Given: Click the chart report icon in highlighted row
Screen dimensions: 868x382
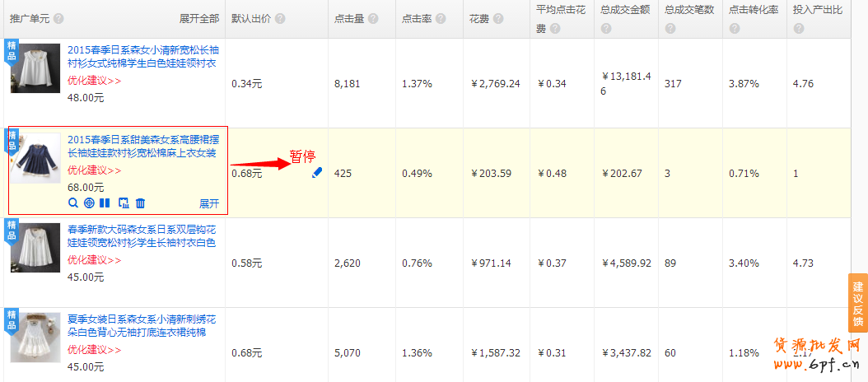Looking at the screenshot, I should click(x=124, y=203).
